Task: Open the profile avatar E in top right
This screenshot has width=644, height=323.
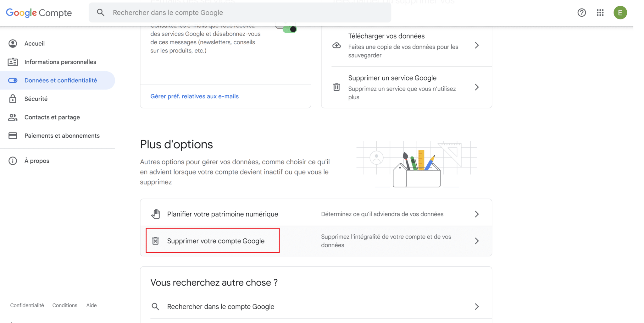Action: point(620,13)
